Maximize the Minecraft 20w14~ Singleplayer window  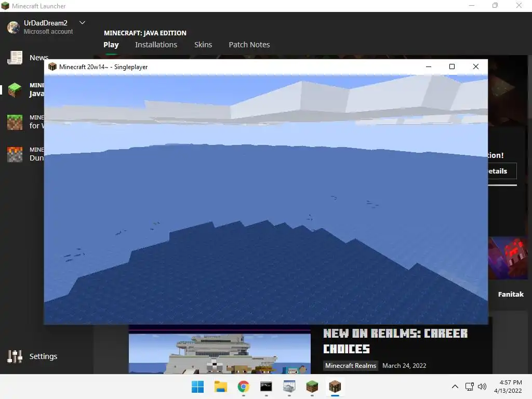[x=452, y=66]
